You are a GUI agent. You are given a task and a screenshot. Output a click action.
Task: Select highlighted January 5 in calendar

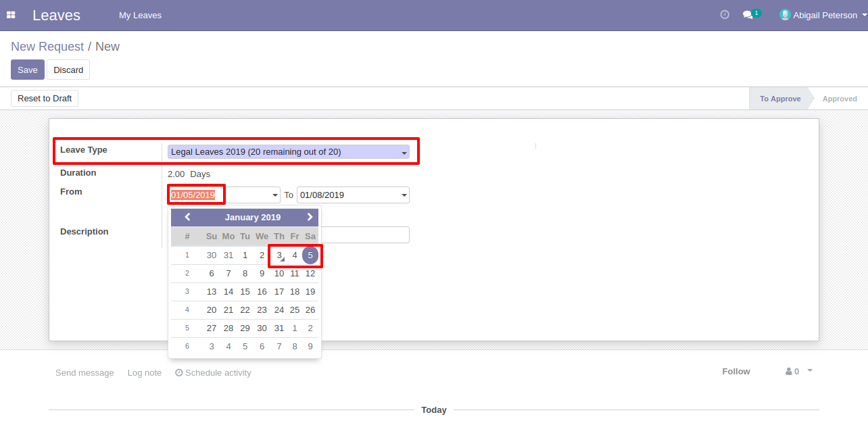tap(310, 255)
